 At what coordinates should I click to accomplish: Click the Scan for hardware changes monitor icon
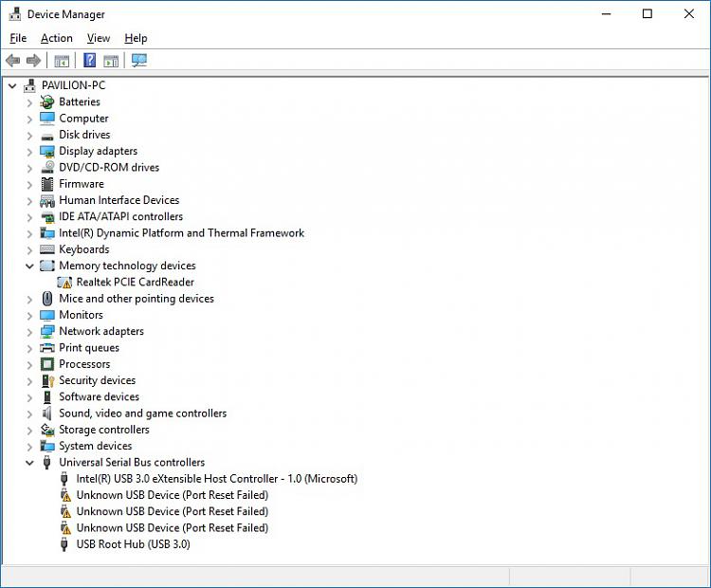point(139,61)
